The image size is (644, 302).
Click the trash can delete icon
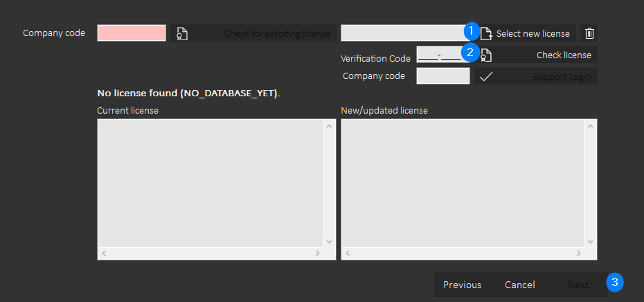tap(589, 33)
